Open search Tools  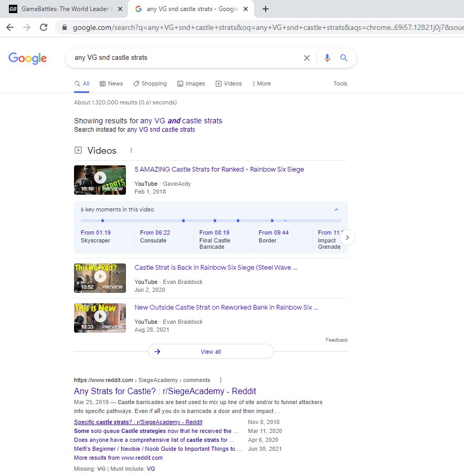point(340,83)
